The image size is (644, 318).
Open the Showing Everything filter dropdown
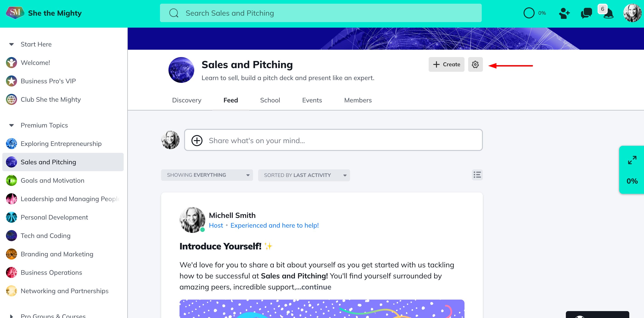207,175
